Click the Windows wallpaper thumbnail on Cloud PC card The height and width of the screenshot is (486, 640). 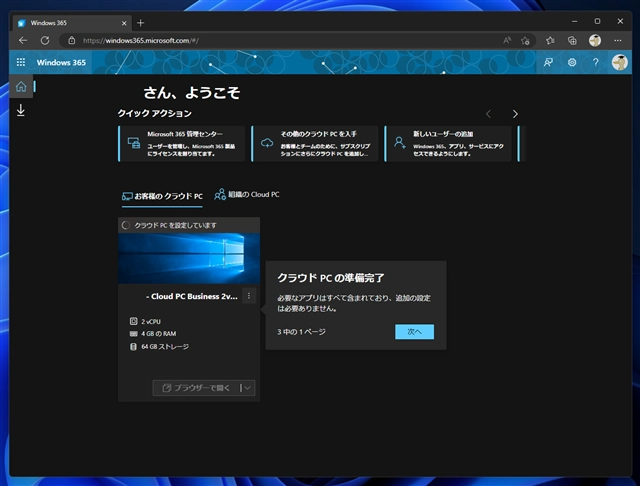pyautogui.click(x=189, y=258)
